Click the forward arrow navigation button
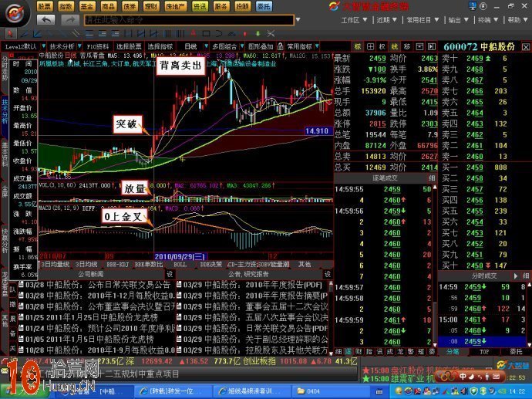This screenshot has height=399, width=532. [x=70, y=20]
